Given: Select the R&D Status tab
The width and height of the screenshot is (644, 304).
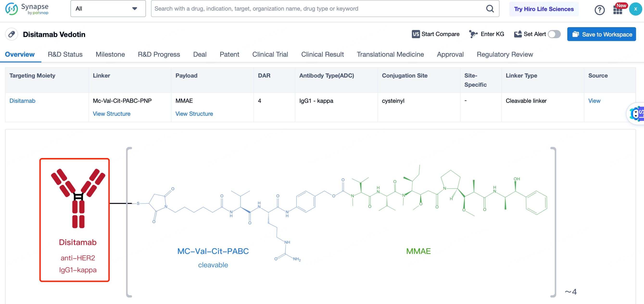Looking at the screenshot, I should pos(65,54).
